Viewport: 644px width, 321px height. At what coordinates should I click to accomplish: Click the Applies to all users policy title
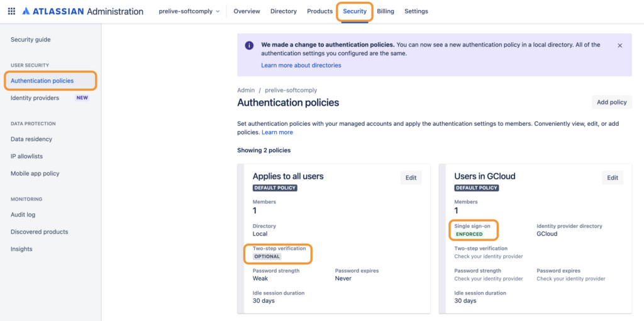point(288,176)
